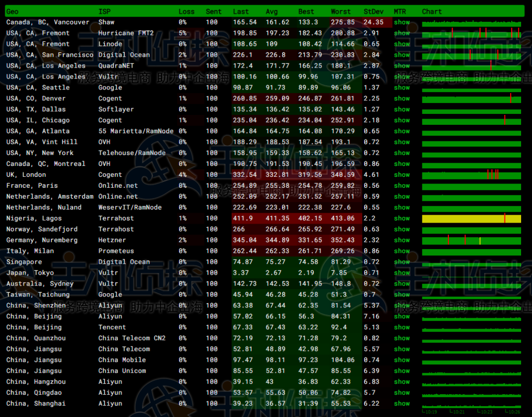
Task: Open the MTR link for Japan, Tokyo
Action: tap(402, 273)
